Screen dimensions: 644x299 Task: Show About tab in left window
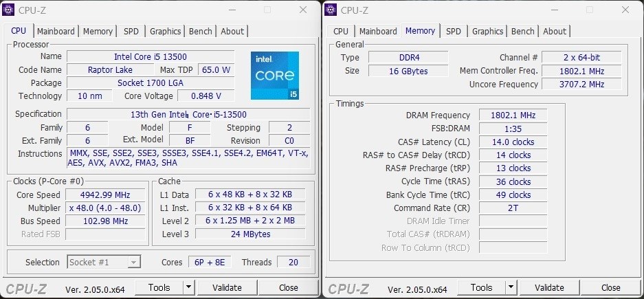pyautogui.click(x=232, y=31)
